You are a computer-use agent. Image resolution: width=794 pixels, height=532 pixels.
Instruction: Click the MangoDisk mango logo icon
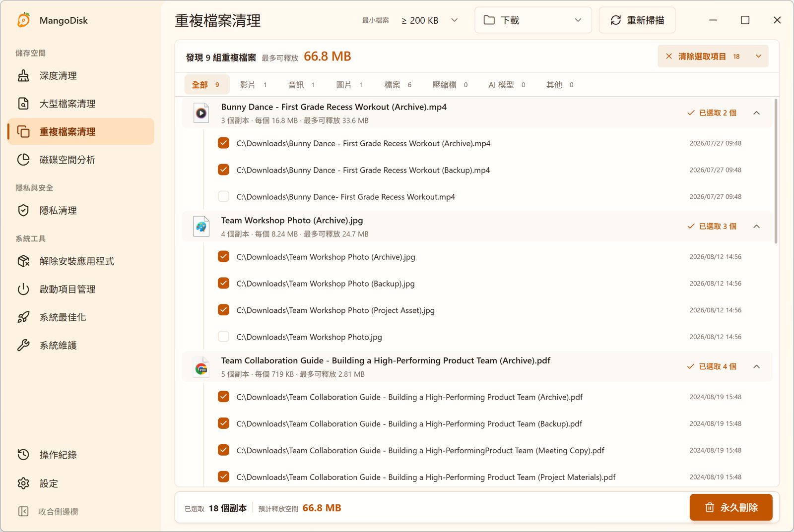23,20
